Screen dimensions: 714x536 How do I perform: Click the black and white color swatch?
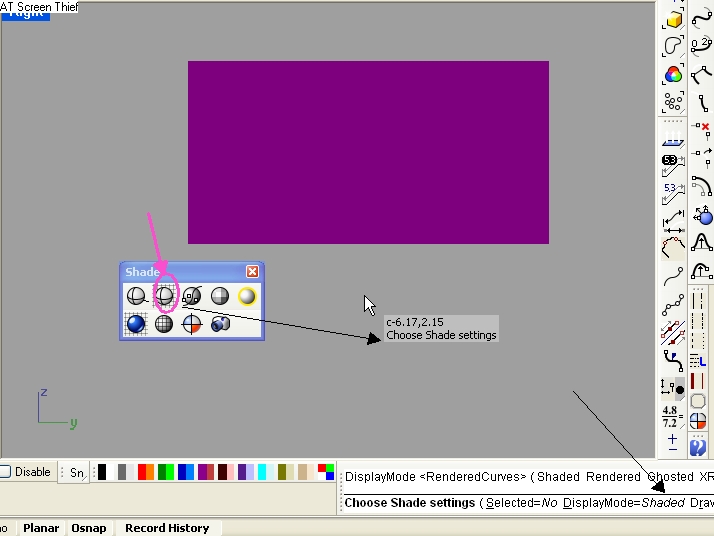click(106, 472)
